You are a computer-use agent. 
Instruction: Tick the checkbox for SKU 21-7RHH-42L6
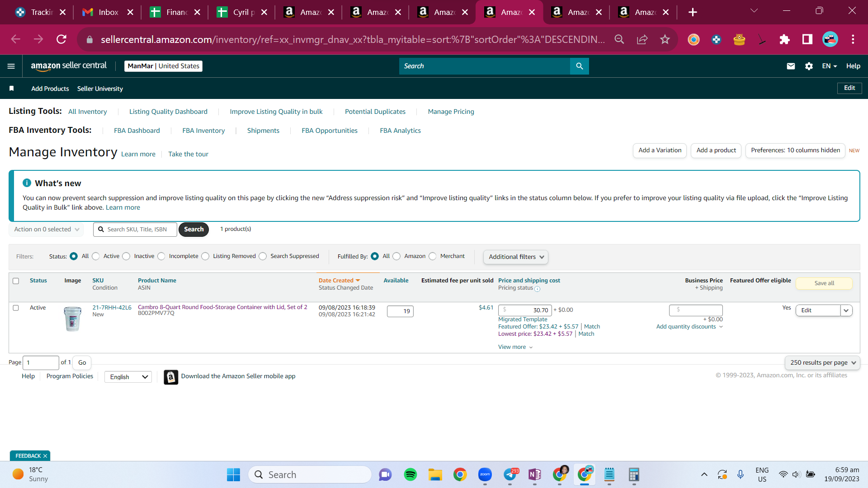[16, 308]
